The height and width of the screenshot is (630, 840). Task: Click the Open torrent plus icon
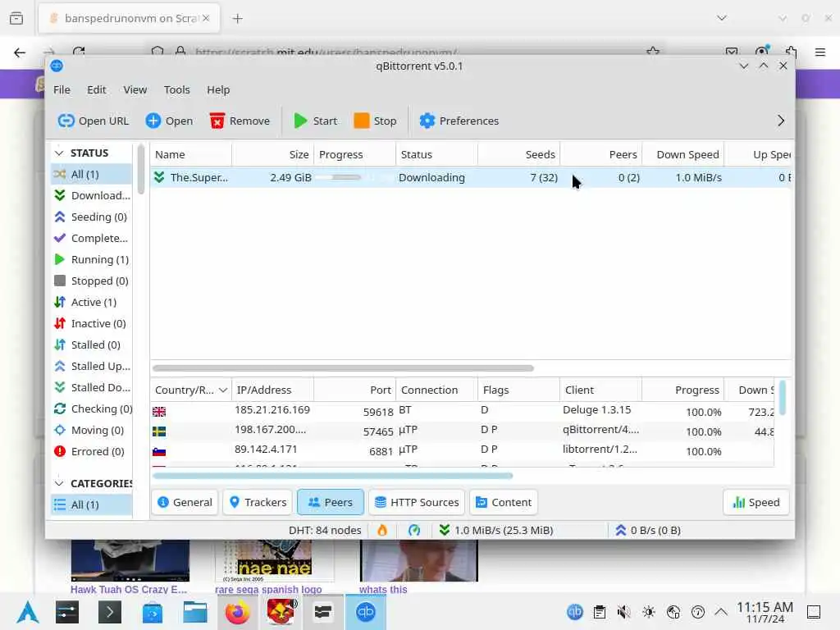point(153,121)
